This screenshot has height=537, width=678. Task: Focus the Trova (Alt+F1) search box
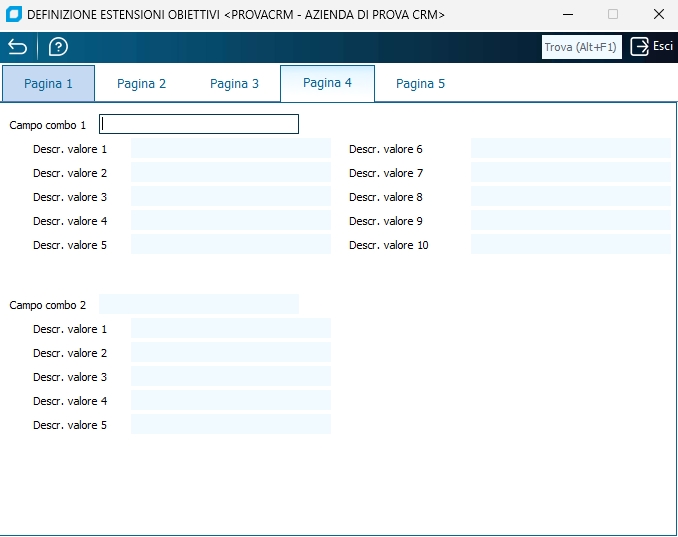tap(582, 47)
